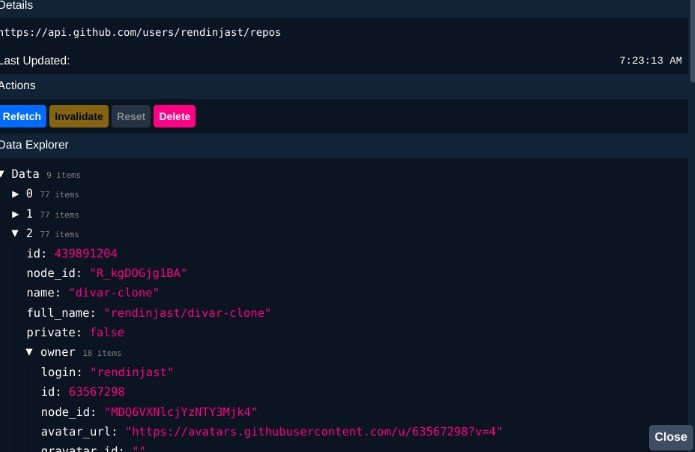Click the Data Explorer section header
This screenshot has height=452, width=695.
(x=344, y=145)
